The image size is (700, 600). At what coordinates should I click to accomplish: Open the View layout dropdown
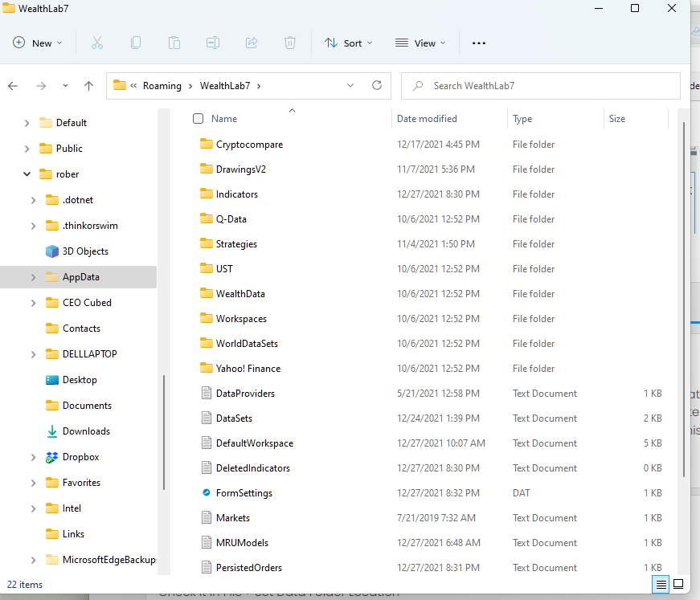420,43
